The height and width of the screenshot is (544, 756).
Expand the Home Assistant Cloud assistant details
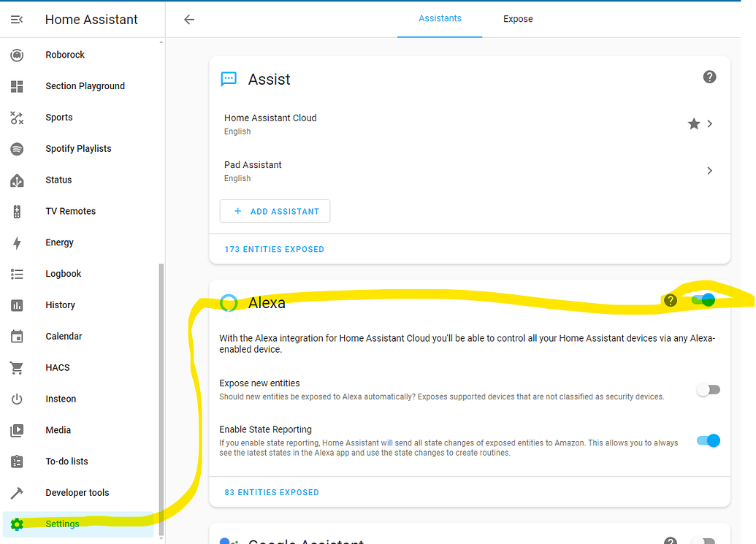(x=709, y=123)
